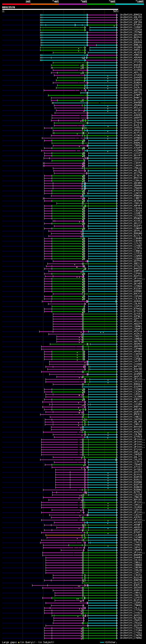
Task: Select hit UniRef100_A5GNU6
Action: [131, 105]
